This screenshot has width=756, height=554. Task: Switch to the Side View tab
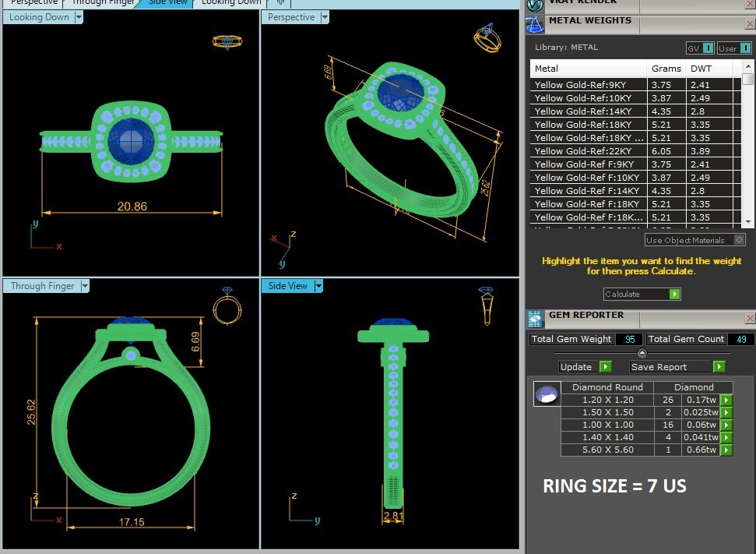coord(167,2)
